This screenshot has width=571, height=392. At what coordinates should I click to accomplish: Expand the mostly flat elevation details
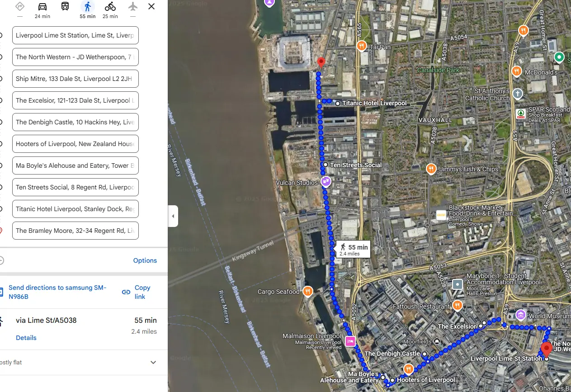tap(153, 363)
